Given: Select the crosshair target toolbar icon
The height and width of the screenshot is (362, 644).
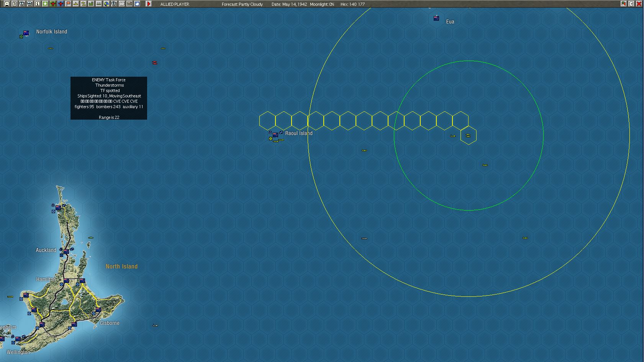Looking at the screenshot, I should click(114, 4).
